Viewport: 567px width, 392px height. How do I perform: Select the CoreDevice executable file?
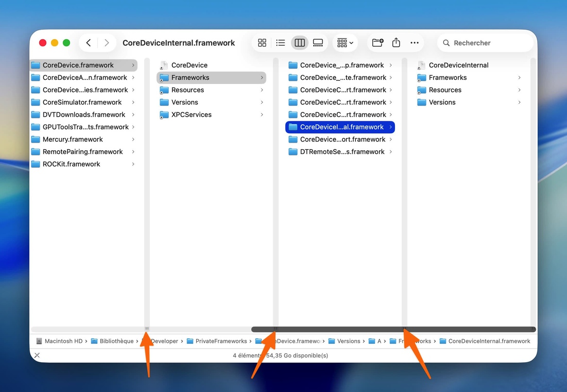click(x=211, y=65)
